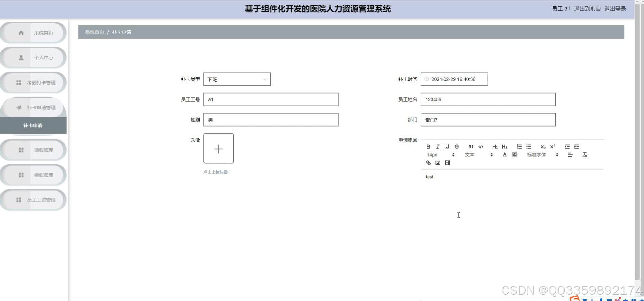This screenshot has height=301, width=644.
Task: Insert a video in the editor
Action: [447, 163]
